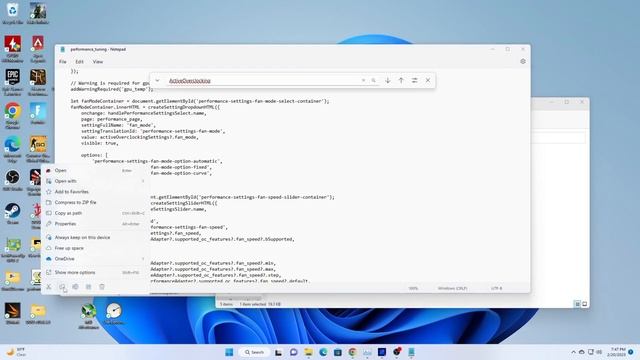The height and width of the screenshot is (360, 640).
Task: Open the Windows Start menu
Action: tap(229, 352)
